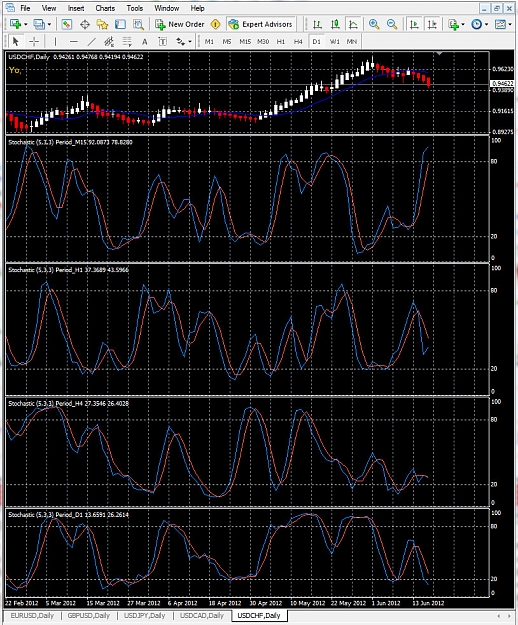Select the equidistant channel tool
518x625 pixels.
[x=109, y=41]
